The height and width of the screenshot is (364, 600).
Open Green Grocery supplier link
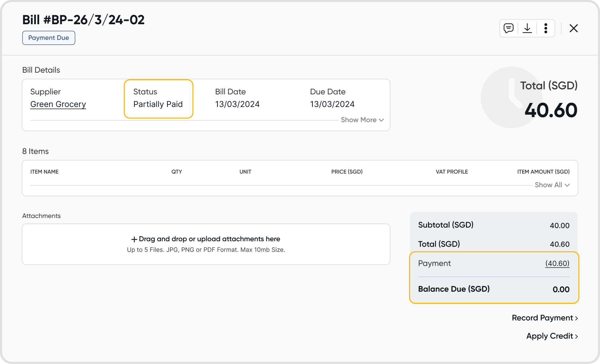click(x=58, y=104)
